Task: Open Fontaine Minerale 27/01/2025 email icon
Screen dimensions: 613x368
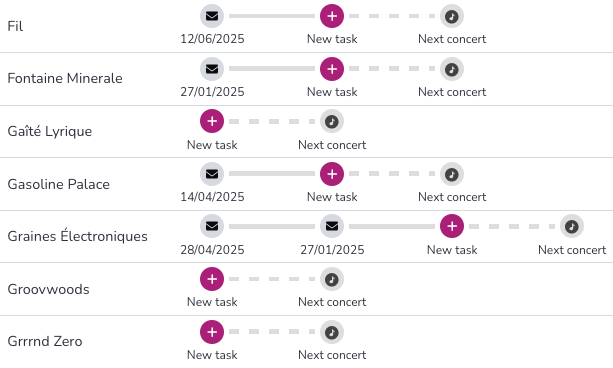Action: pyautogui.click(x=212, y=69)
